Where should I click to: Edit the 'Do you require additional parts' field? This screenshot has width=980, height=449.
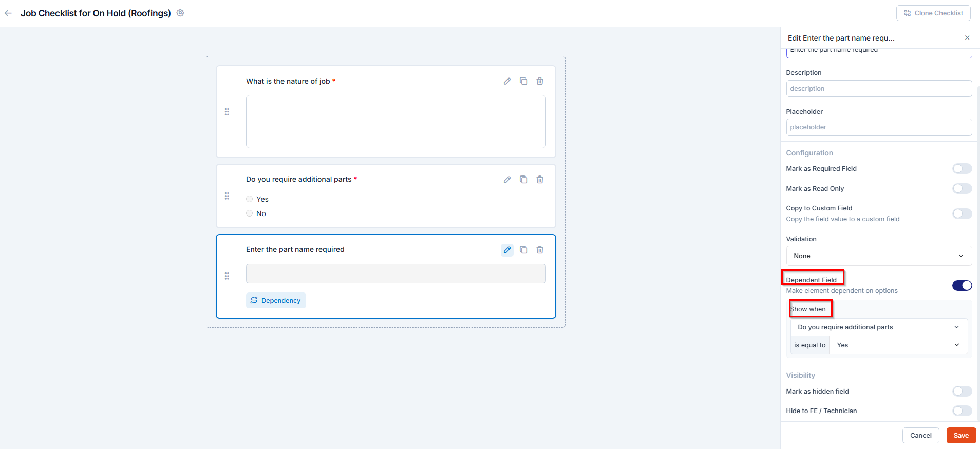coord(507,180)
